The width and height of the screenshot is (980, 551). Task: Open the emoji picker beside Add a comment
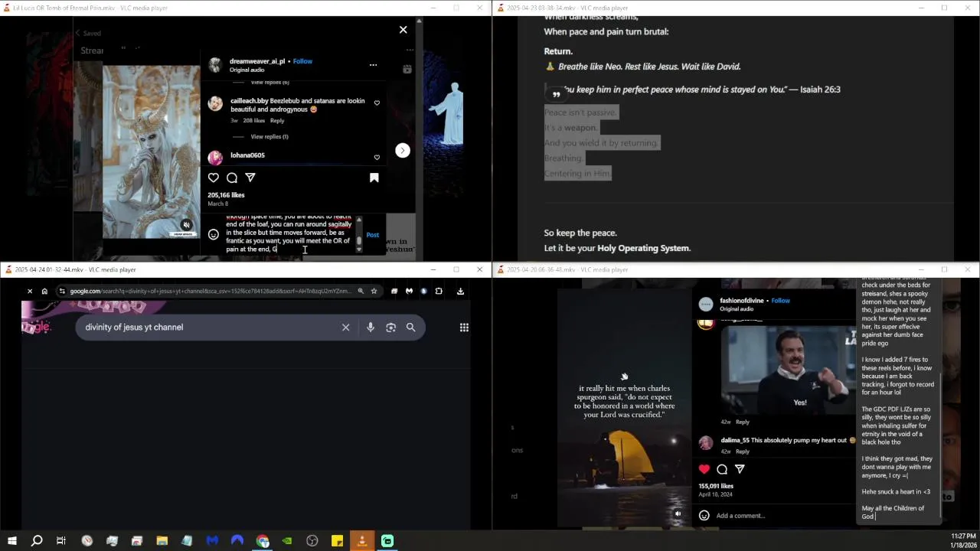tap(704, 516)
